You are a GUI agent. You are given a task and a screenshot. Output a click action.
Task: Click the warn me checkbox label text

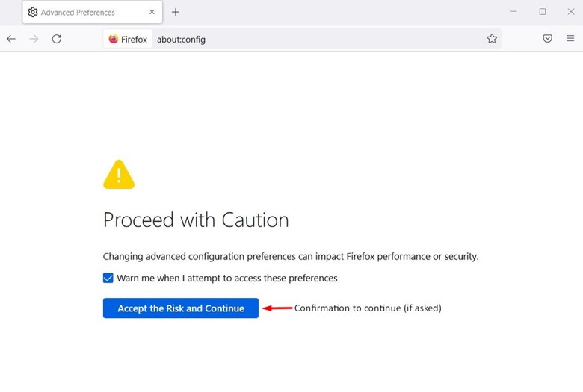click(x=227, y=279)
